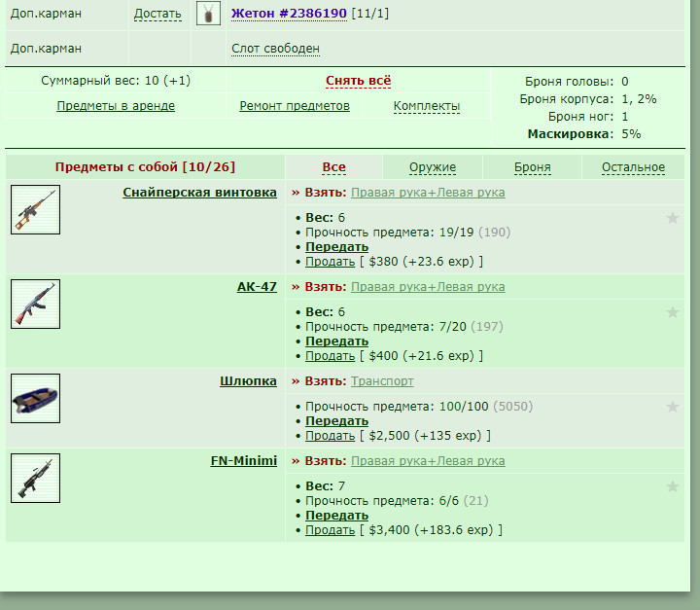Click the Предметы с собой [10/26] header
700x610 pixels.
click(x=145, y=167)
